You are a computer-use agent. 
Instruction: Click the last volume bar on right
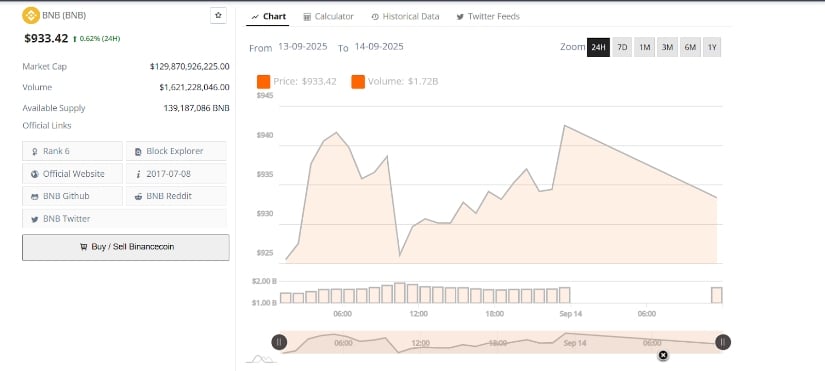[x=717, y=295]
